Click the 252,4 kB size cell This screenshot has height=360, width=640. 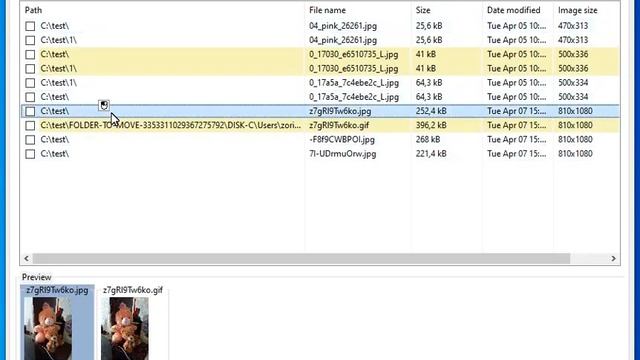tap(431, 111)
